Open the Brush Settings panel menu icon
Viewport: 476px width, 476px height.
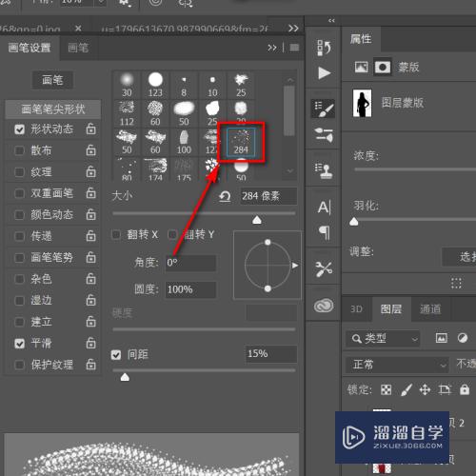(294, 48)
